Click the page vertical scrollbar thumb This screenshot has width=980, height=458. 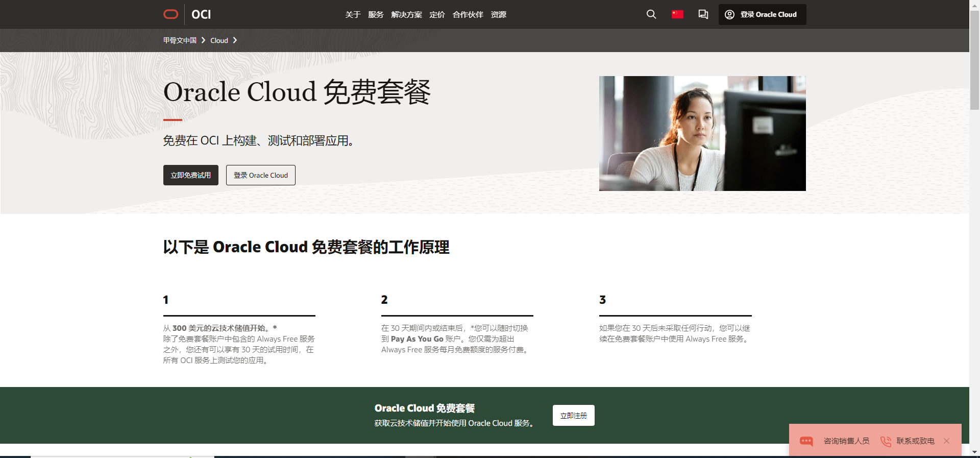click(974, 60)
